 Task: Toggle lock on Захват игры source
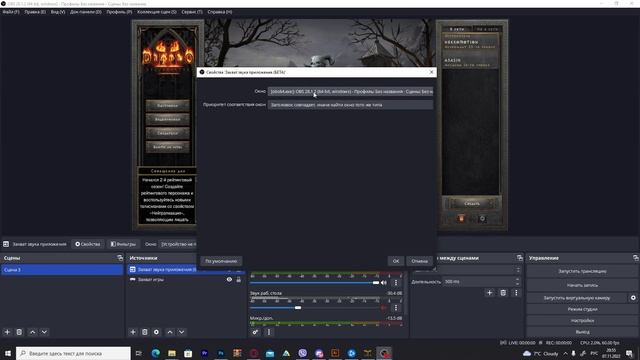pos(239,280)
